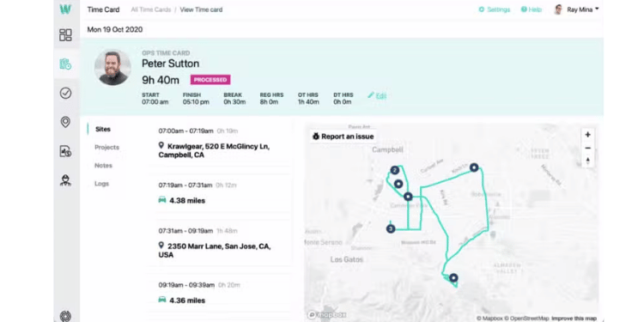Click the Mon 19 Oct 2020 date
This screenshot has width=644, height=322.
115,29
